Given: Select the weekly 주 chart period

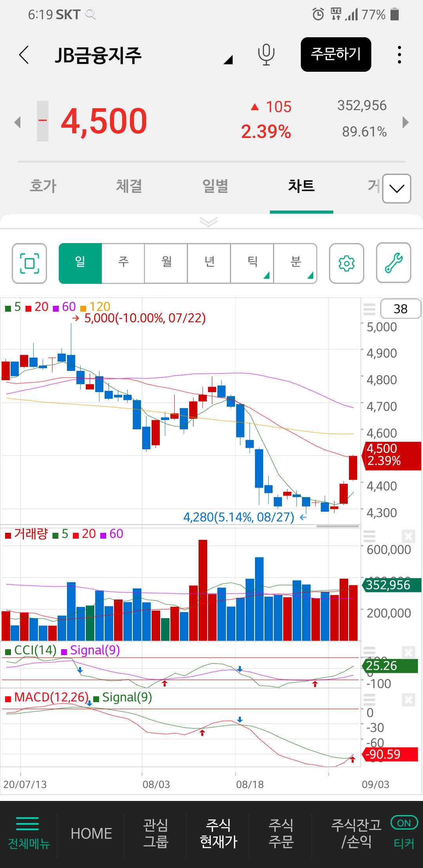Looking at the screenshot, I should tap(123, 263).
